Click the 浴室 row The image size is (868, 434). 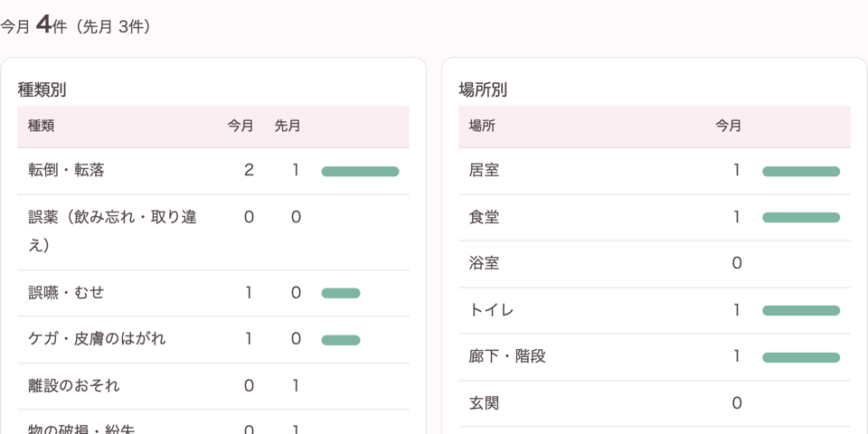(x=655, y=263)
